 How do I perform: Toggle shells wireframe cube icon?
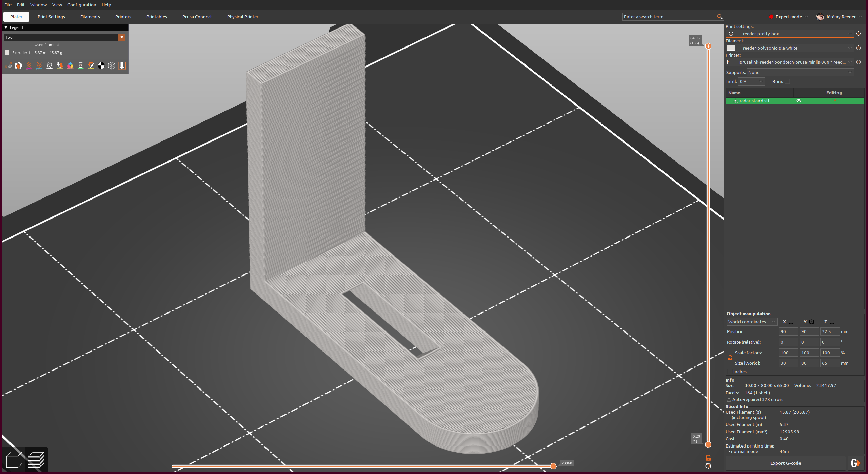tap(112, 65)
